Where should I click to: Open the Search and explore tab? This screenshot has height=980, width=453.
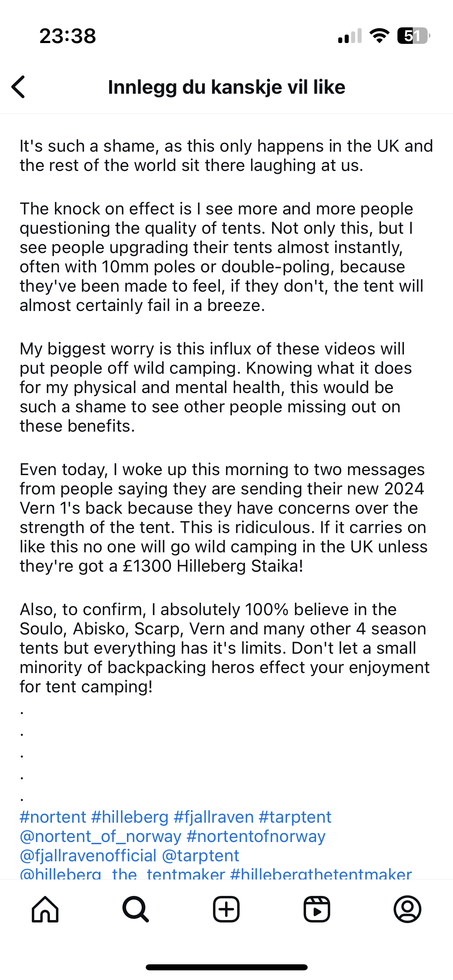tap(136, 909)
